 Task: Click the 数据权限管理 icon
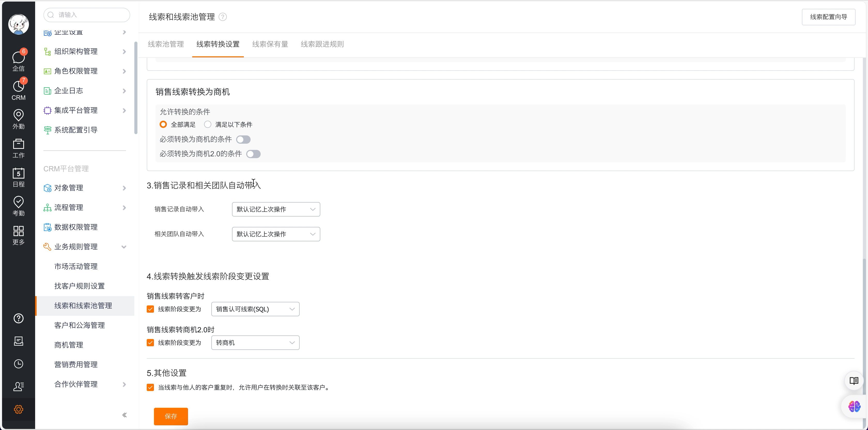pos(48,227)
